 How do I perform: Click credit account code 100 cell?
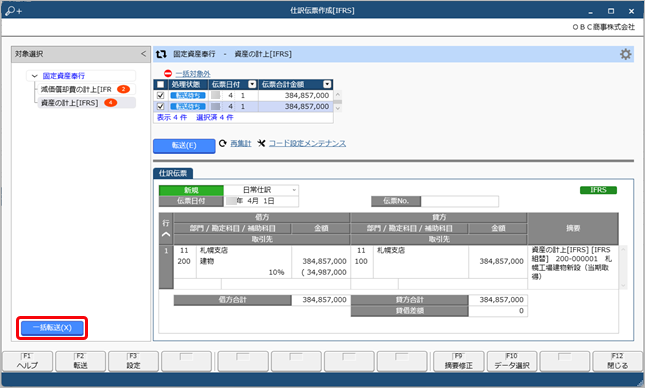click(361, 261)
